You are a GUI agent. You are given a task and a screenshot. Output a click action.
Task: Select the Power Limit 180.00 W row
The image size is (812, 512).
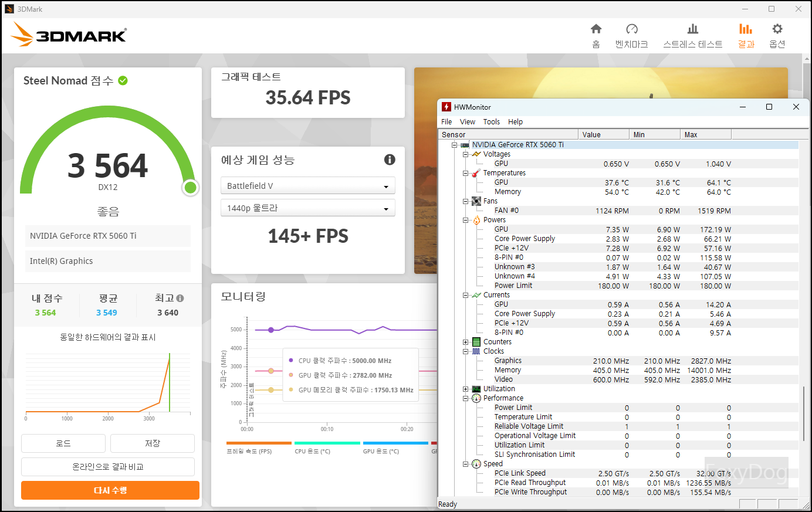click(618, 286)
